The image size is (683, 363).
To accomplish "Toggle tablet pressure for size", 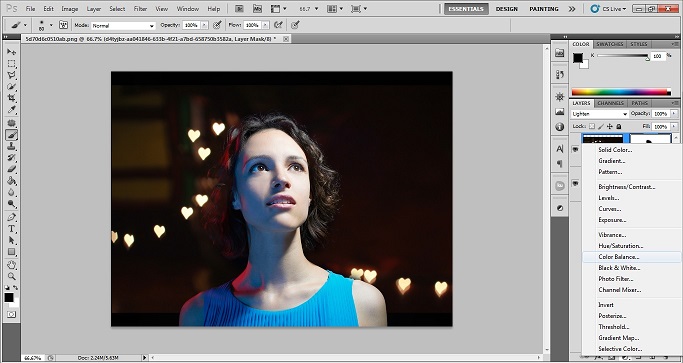I will point(295,25).
